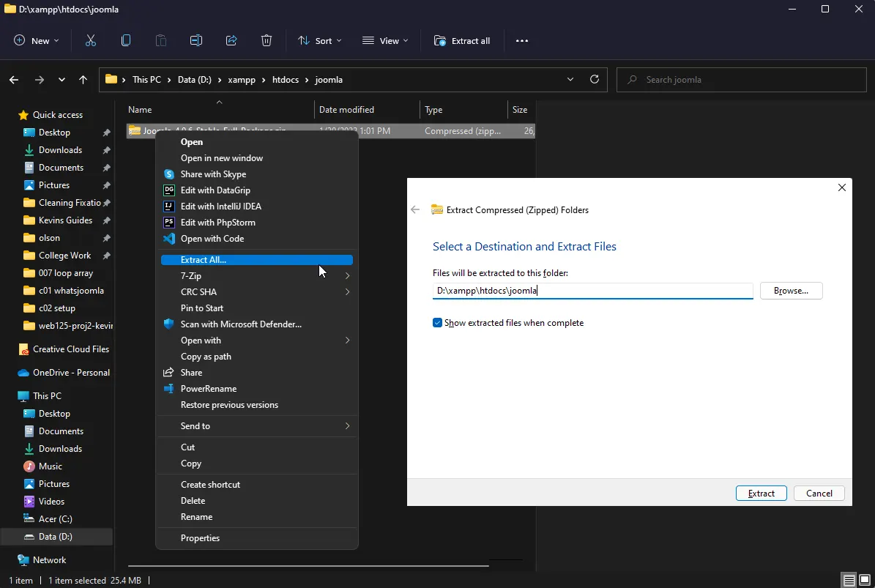Open the Sort dropdown menu

[x=320, y=41]
